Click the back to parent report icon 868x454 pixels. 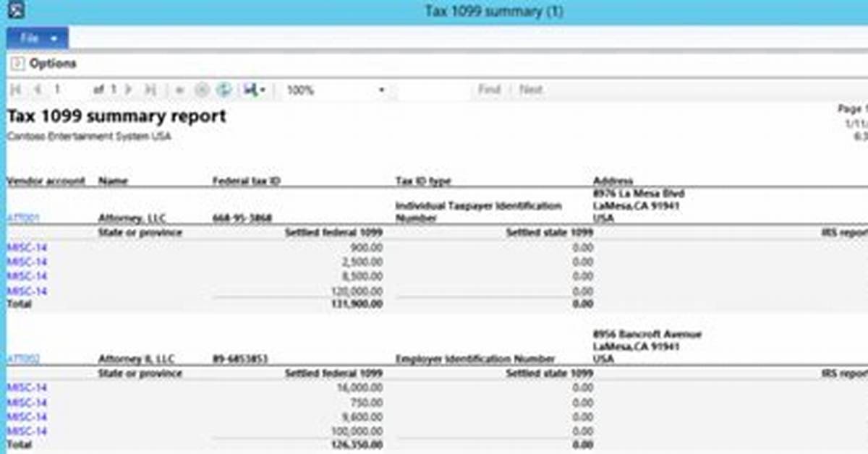pyautogui.click(x=181, y=90)
